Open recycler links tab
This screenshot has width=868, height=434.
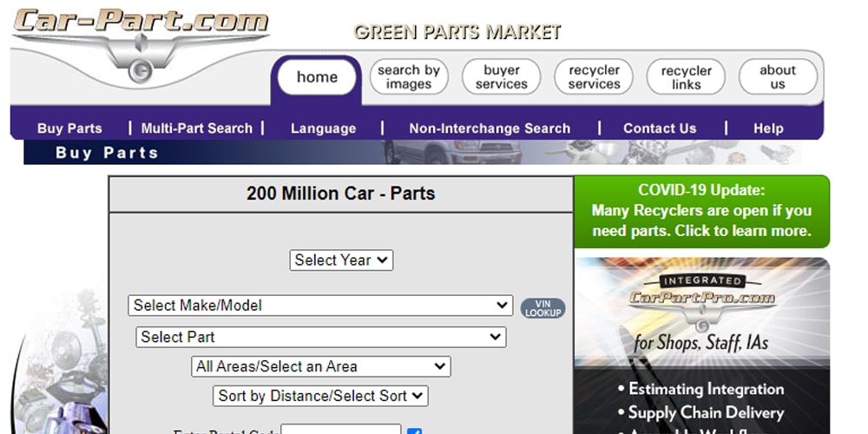[x=686, y=77]
